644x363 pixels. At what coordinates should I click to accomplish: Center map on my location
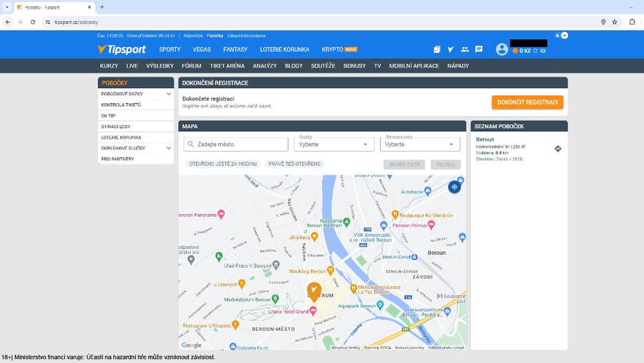[x=454, y=187]
